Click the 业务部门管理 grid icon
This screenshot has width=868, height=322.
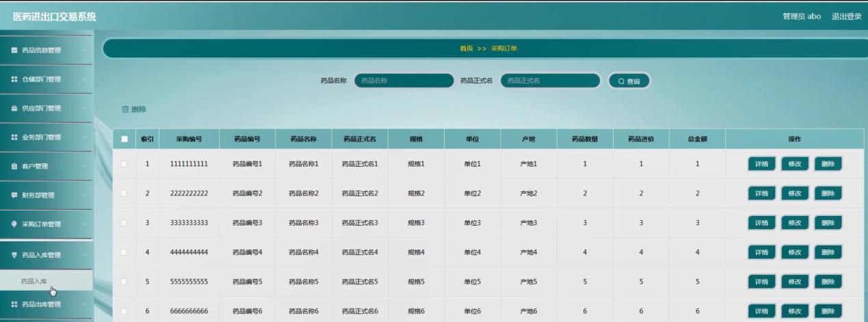pos(14,137)
